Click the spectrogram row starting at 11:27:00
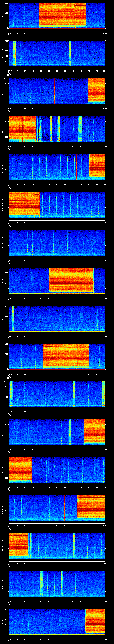114x644 pixels. point(57,432)
